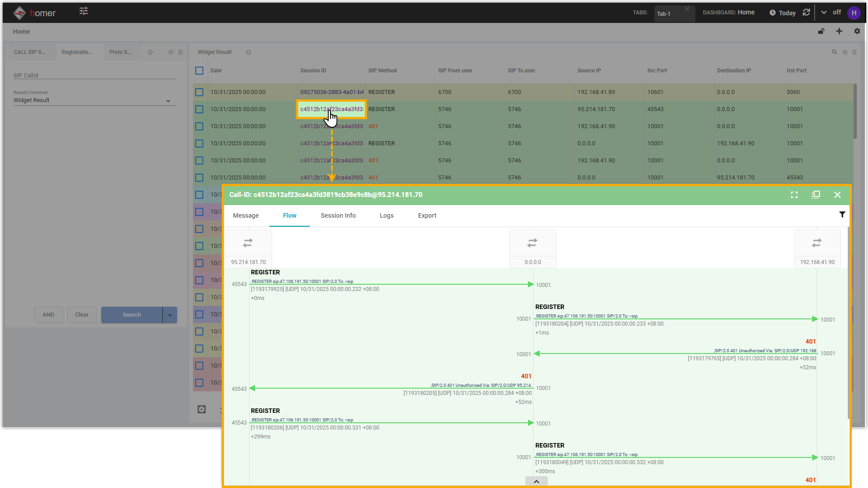868x488 pixels.
Task: Open call dialog in new window
Action: tap(816, 195)
